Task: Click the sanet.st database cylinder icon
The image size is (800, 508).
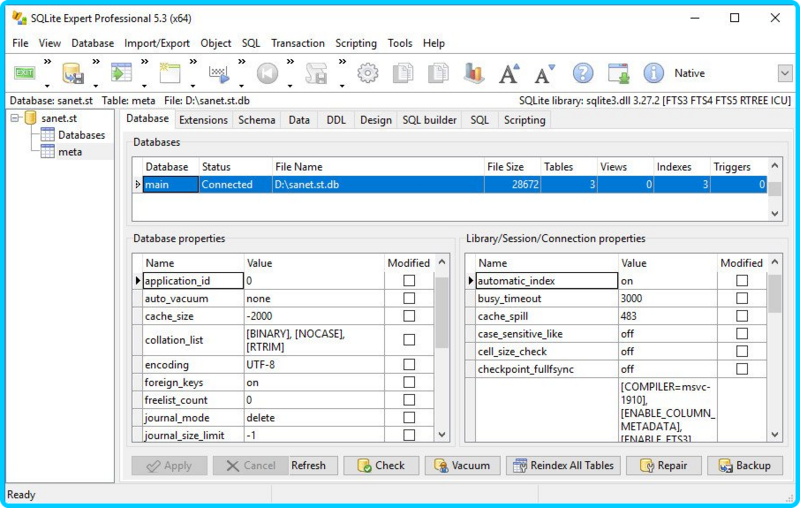Action: click(31, 118)
